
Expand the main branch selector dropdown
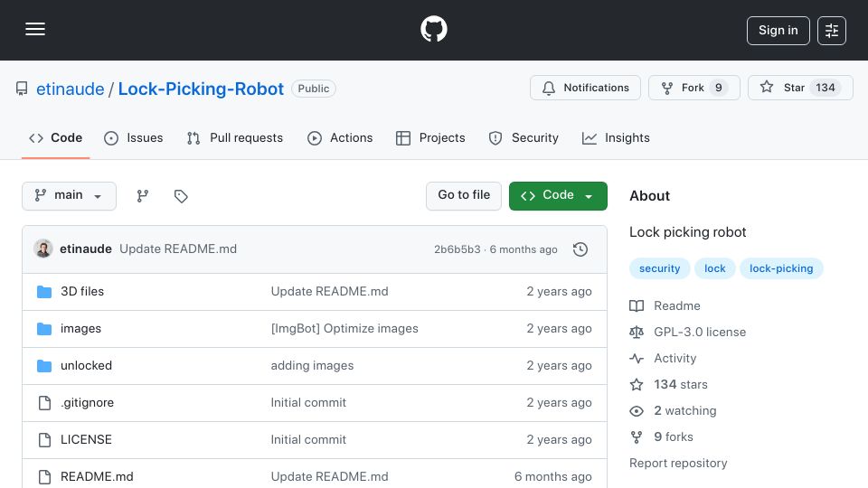pyautogui.click(x=70, y=196)
